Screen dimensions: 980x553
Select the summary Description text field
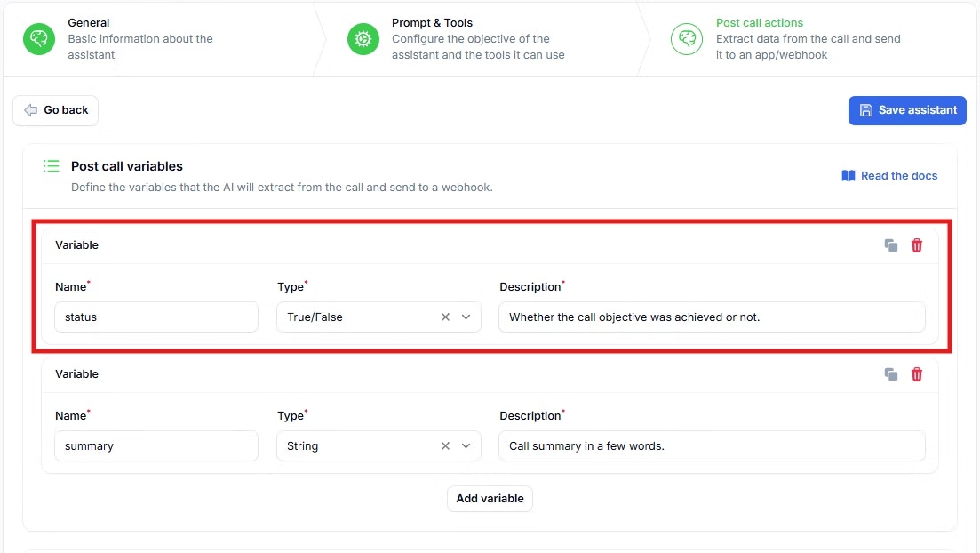[x=711, y=445]
